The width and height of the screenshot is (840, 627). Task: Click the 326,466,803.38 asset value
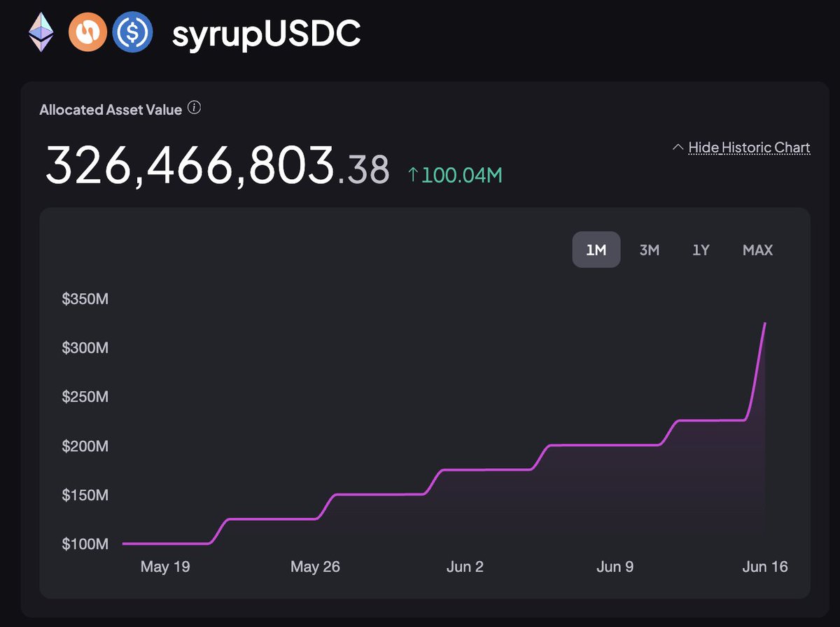(217, 165)
